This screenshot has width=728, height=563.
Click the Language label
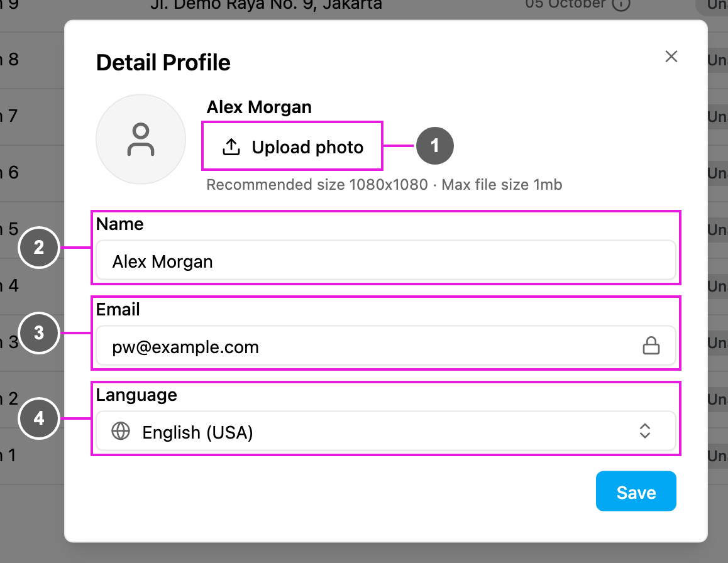[136, 395]
